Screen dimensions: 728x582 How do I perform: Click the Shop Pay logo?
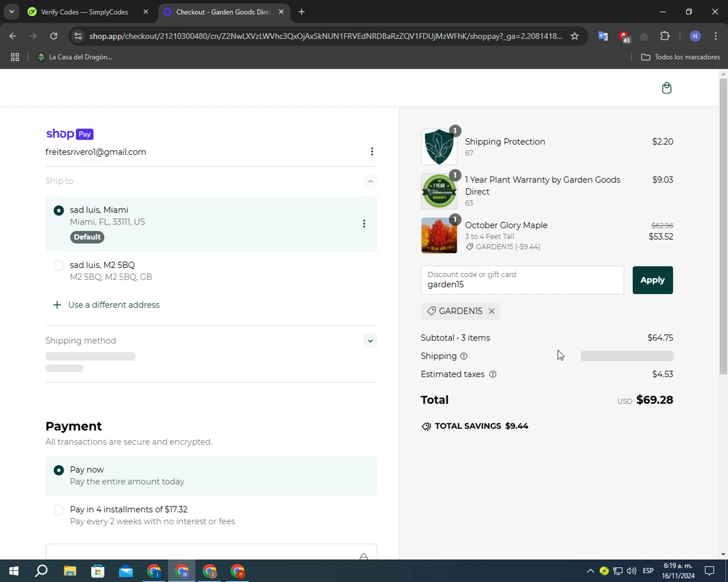click(69, 134)
